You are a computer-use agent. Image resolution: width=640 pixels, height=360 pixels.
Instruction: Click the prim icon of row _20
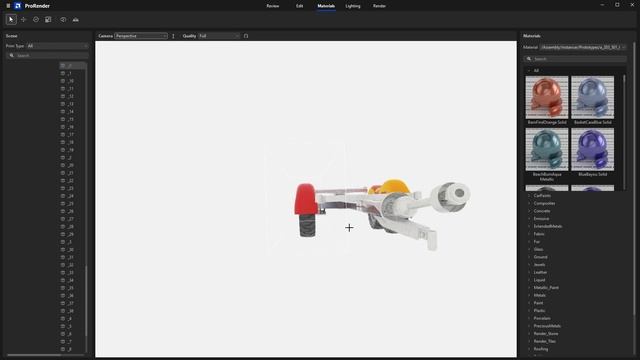click(x=62, y=165)
